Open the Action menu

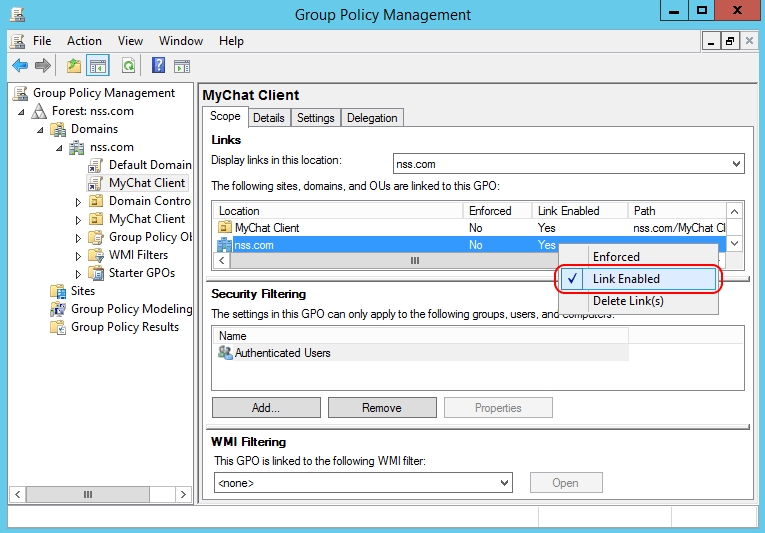pyautogui.click(x=84, y=41)
